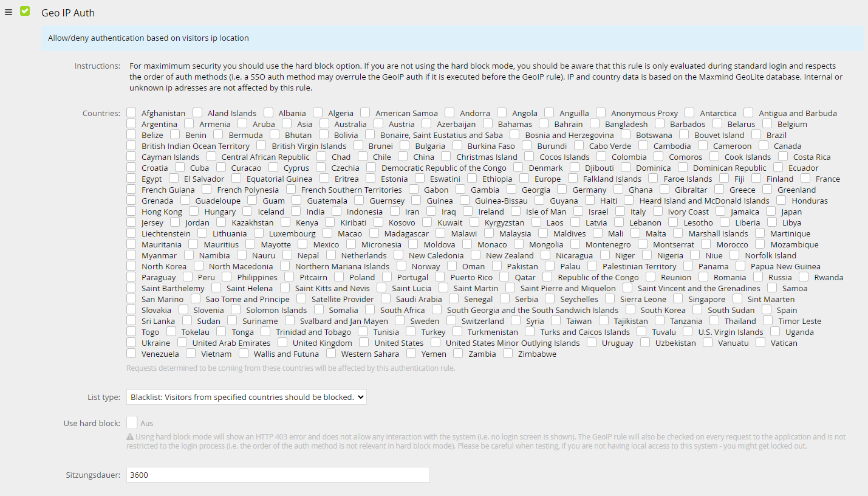Check the Zimbabwe checkbox

click(508, 353)
